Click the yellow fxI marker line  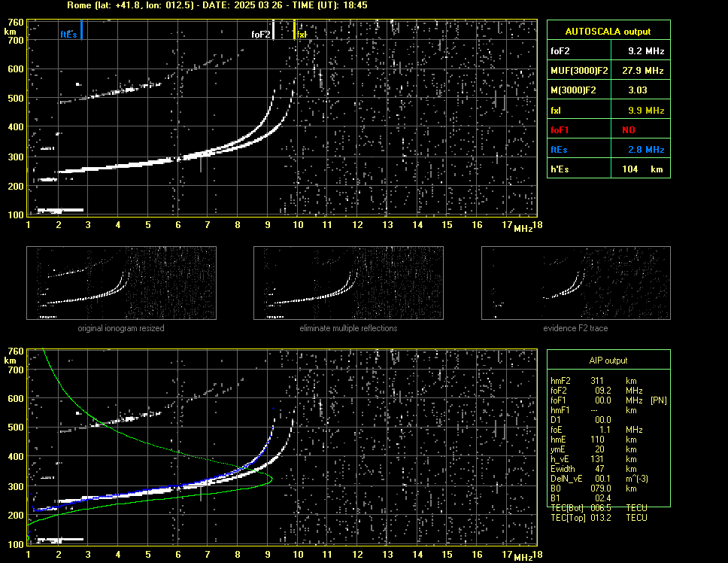click(x=294, y=29)
